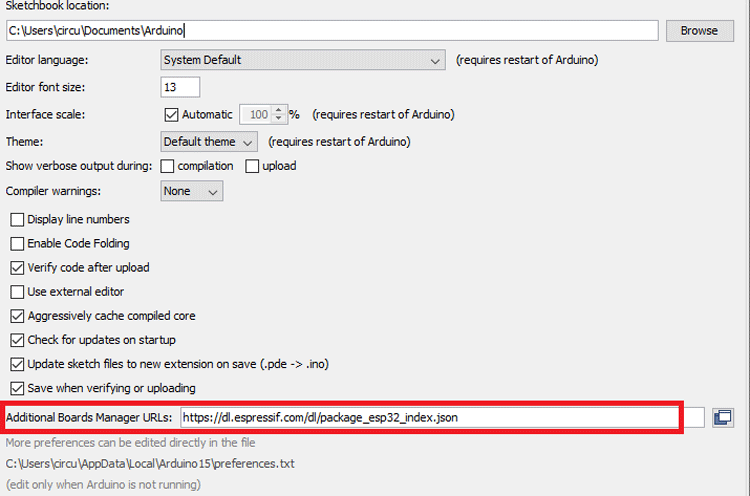Open the Editor language dropdown
750x496 pixels.
[x=303, y=60]
